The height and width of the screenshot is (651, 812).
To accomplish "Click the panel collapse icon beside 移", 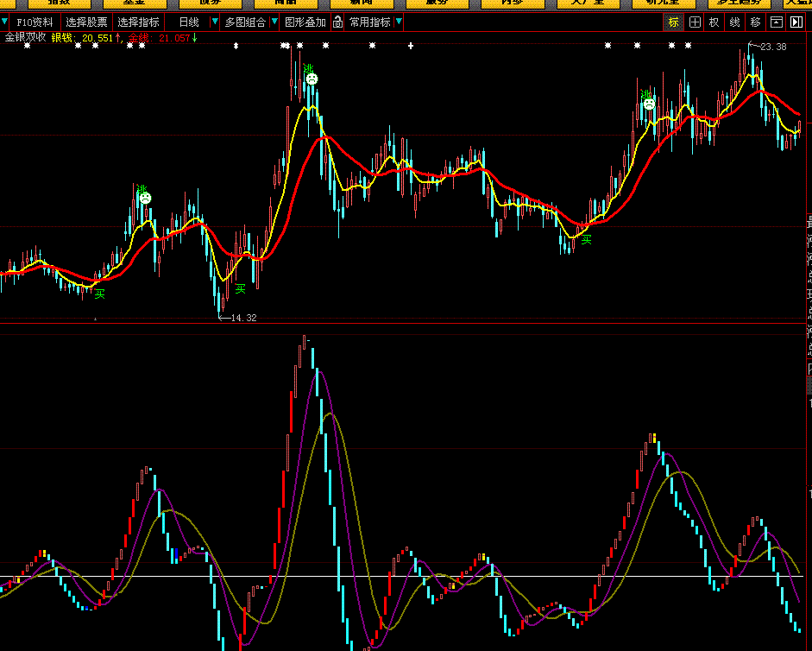I will (x=777, y=22).
